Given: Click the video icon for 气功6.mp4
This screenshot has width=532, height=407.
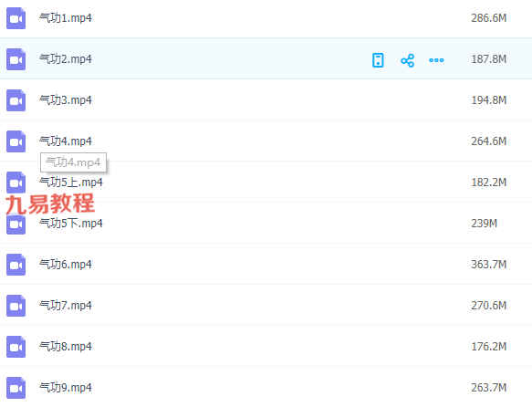Looking at the screenshot, I should 16,265.
